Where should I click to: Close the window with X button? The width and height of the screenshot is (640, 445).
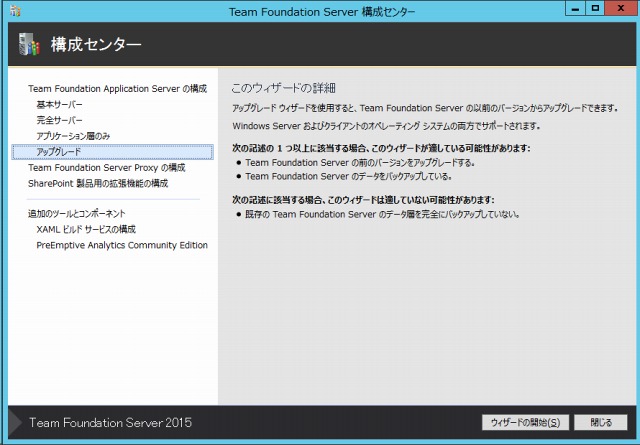(x=621, y=9)
